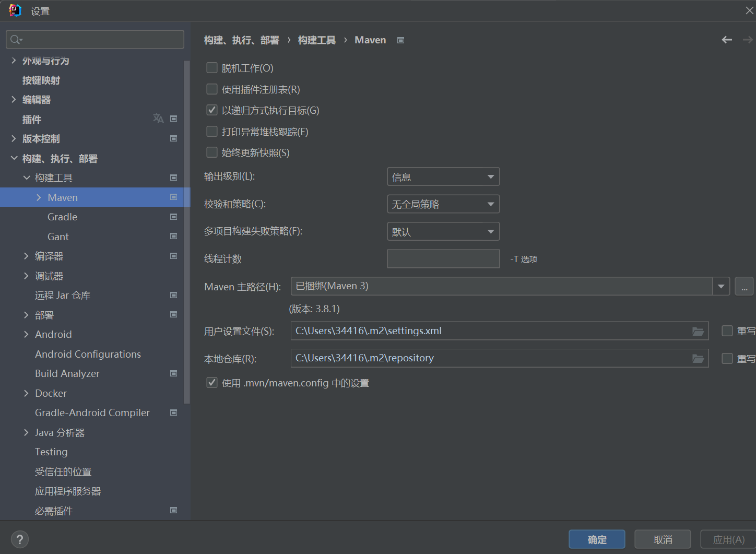Click the 线程计数 input field

[x=443, y=258]
